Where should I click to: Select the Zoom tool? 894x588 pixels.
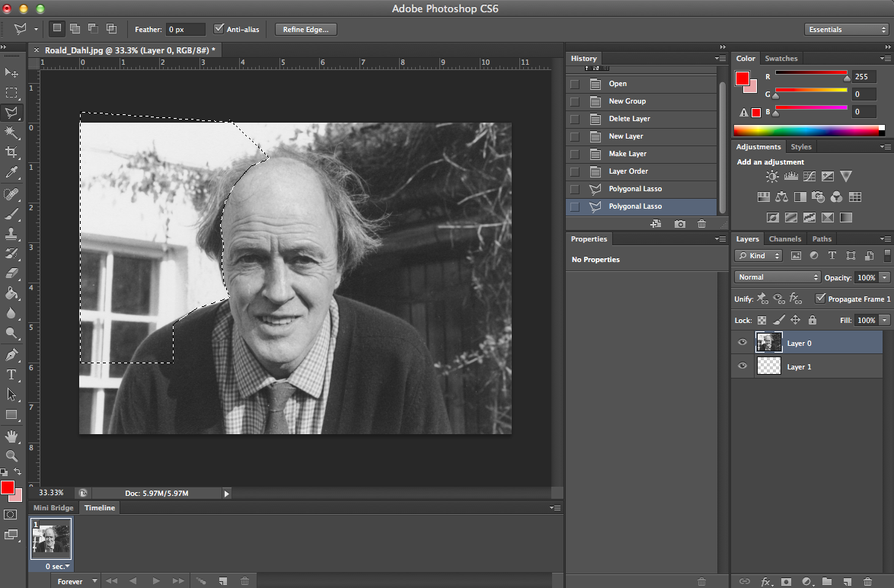pos(11,455)
